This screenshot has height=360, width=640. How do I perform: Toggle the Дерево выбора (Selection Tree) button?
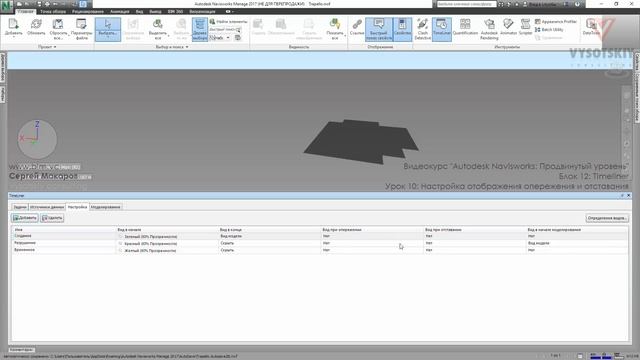coord(200,29)
